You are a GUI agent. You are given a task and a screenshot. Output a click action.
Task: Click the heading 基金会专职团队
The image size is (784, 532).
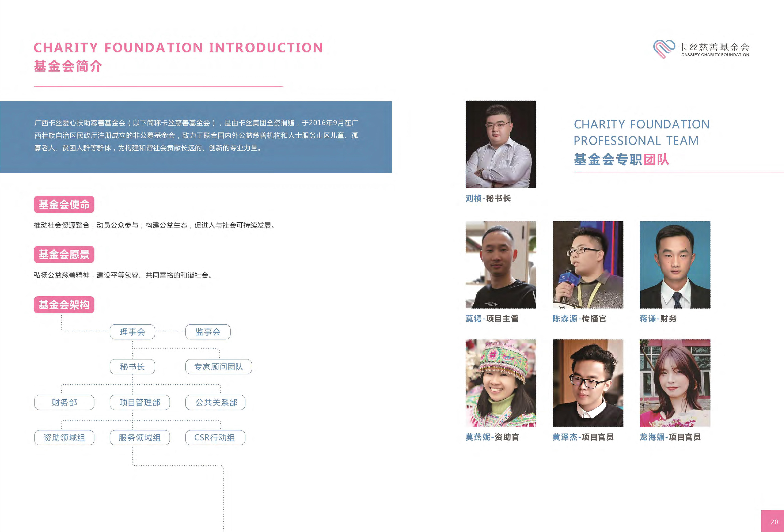coord(621,160)
